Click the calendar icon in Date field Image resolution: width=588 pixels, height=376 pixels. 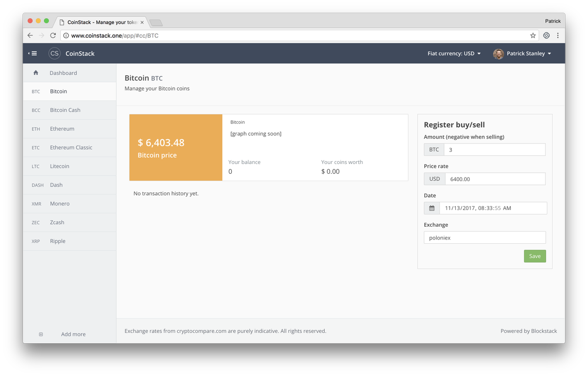coord(432,208)
